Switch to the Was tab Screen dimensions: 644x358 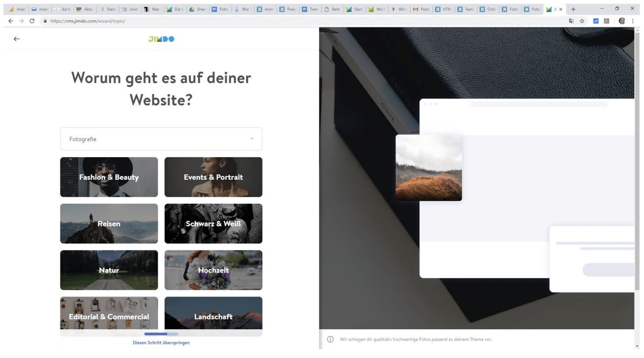coord(152,9)
